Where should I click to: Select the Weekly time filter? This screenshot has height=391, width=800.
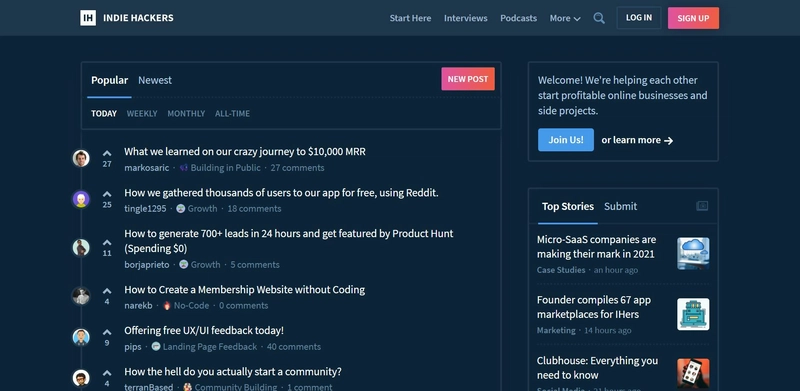coord(142,113)
